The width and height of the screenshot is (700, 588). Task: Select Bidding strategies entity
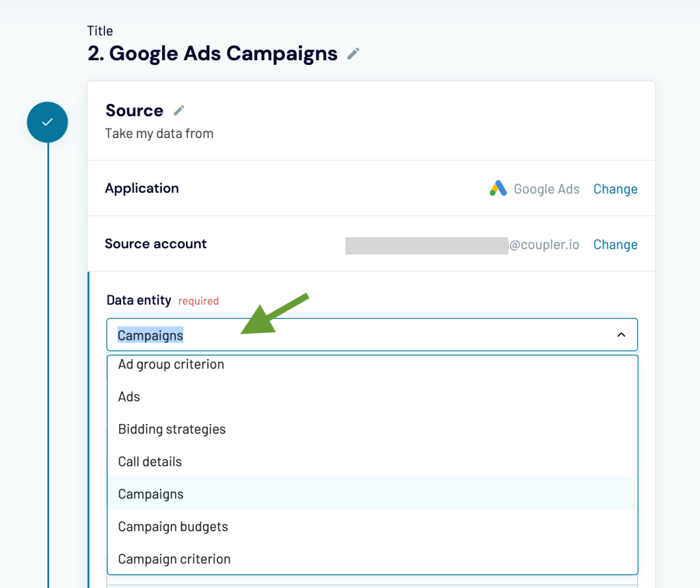[172, 429]
